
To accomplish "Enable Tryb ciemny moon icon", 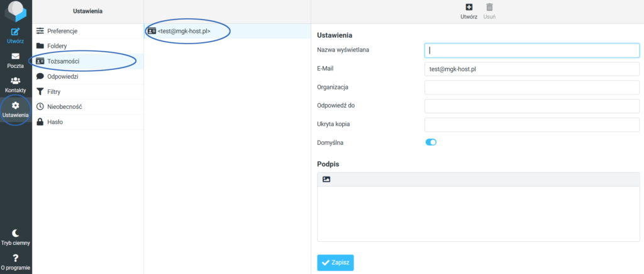I will (x=16, y=233).
